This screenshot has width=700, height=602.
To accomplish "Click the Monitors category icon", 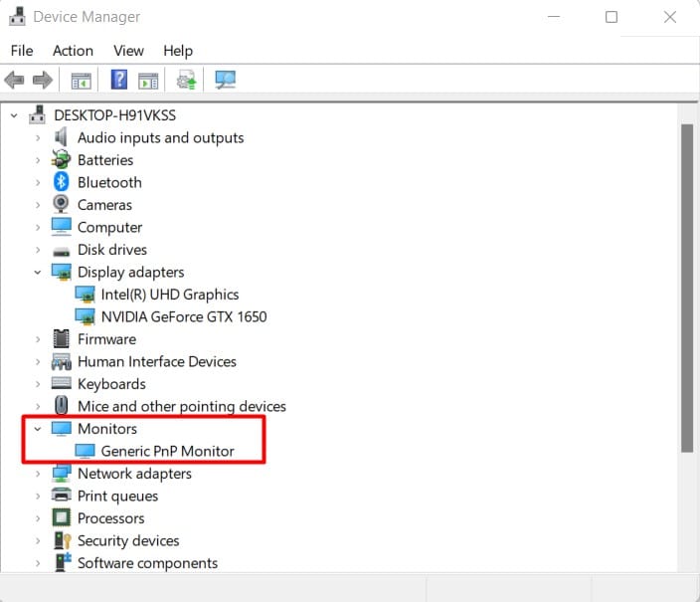I will pyautogui.click(x=62, y=429).
